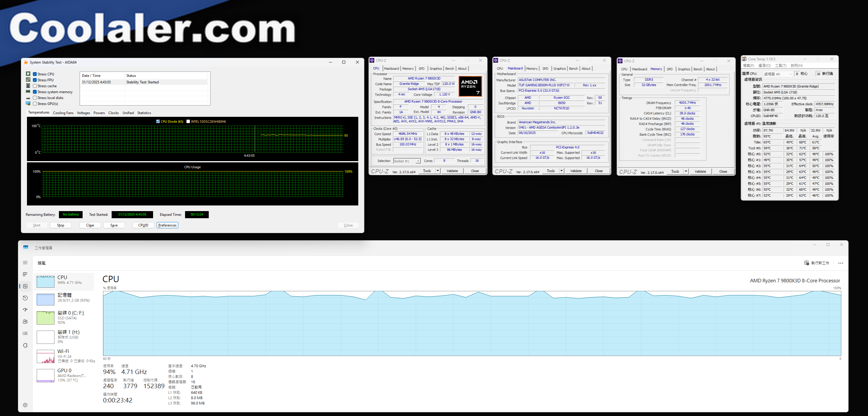Image resolution: width=868 pixels, height=416 pixels.
Task: Open Users page icon in Task Manager
Action: tap(25, 321)
